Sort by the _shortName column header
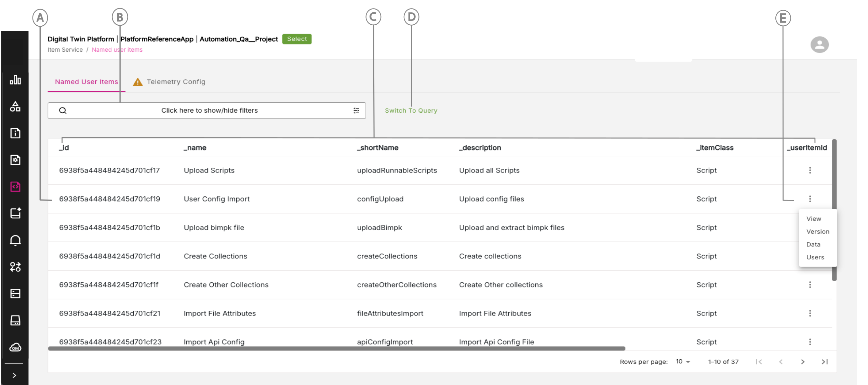This screenshot has width=868, height=385. [378, 147]
